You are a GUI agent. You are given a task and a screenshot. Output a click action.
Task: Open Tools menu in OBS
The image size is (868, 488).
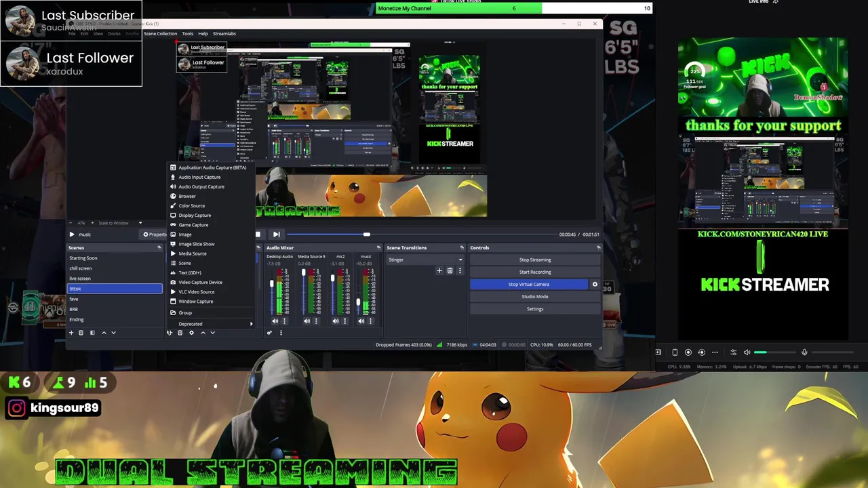point(187,33)
